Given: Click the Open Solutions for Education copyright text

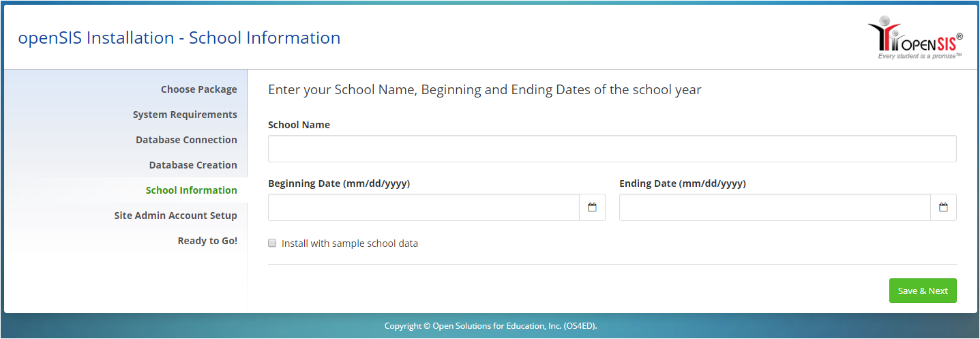Looking at the screenshot, I should tap(490, 326).
